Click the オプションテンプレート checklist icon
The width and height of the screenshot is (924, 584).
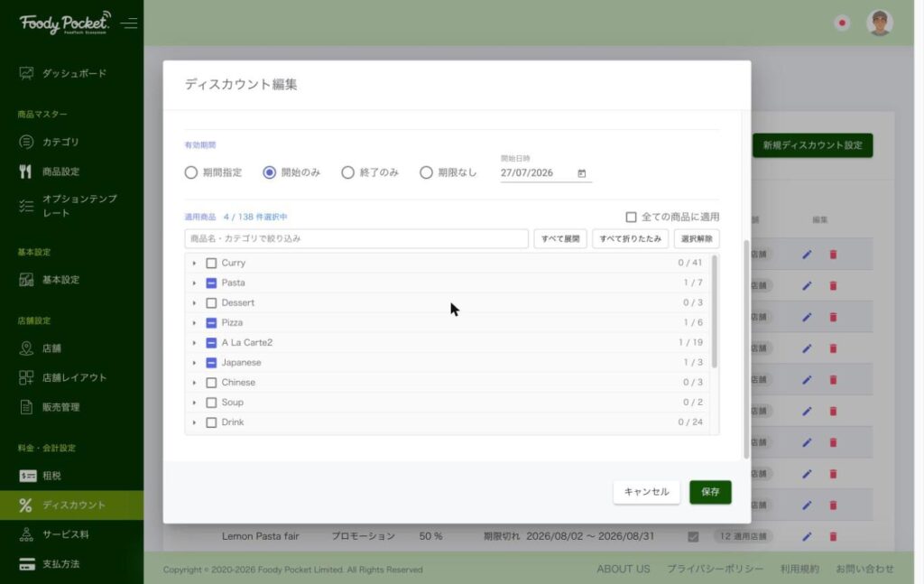point(26,206)
